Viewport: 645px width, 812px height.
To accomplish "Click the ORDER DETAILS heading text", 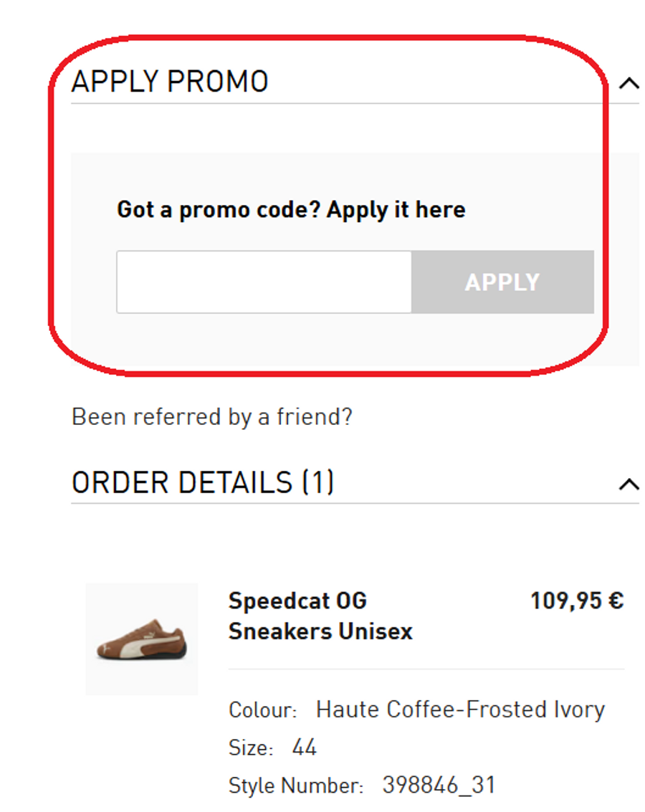I will 182,483.
